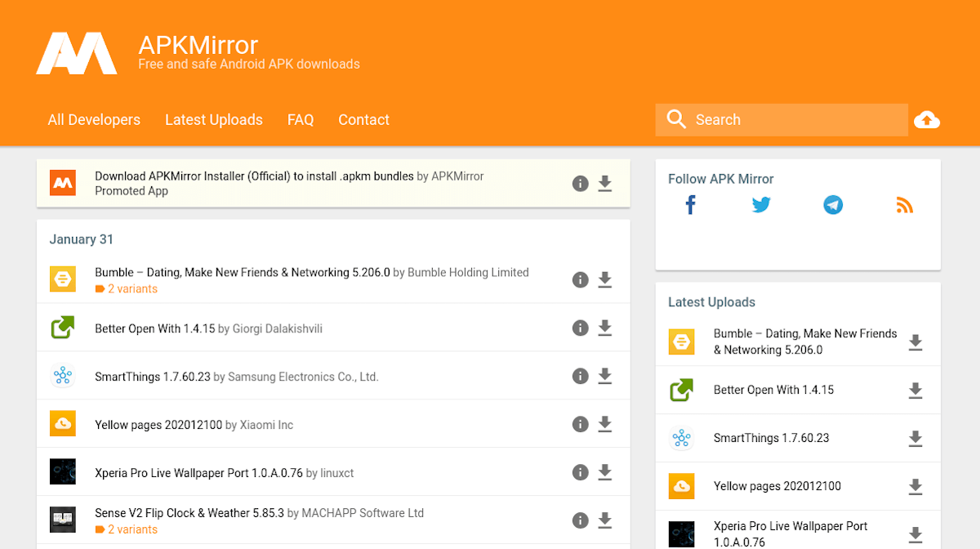
Task: Download Yellow pages from main list
Action: 605,425
